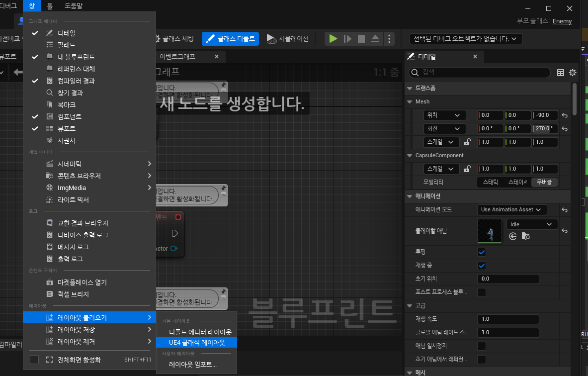Collapse the Animation section

click(410, 196)
